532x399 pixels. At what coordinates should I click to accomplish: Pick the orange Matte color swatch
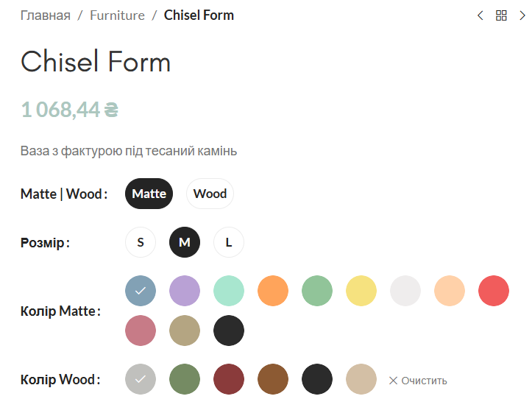273,291
